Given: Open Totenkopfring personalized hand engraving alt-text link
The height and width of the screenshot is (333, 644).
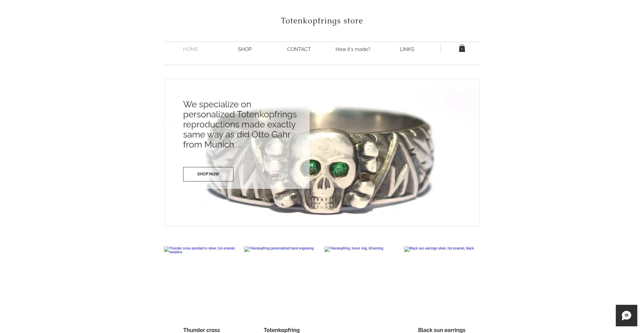Looking at the screenshot, I should 281,248.
